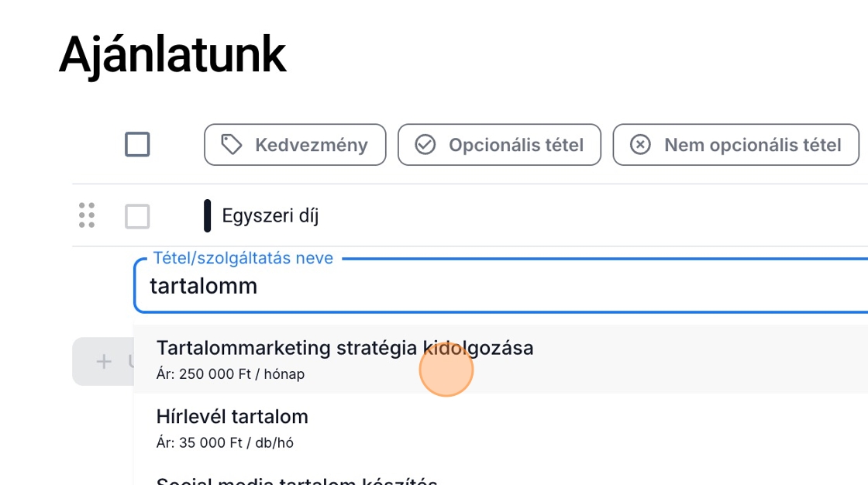
Task: Click the x-circle icon beside Nem opcionális tétel
Action: 640,145
